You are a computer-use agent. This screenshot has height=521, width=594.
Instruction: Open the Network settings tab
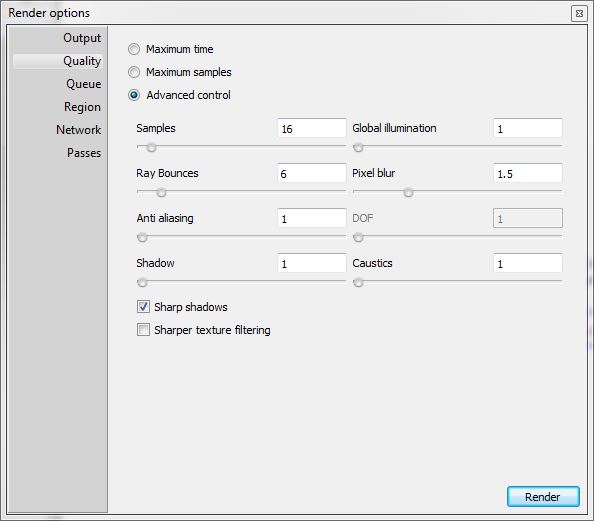(x=78, y=130)
